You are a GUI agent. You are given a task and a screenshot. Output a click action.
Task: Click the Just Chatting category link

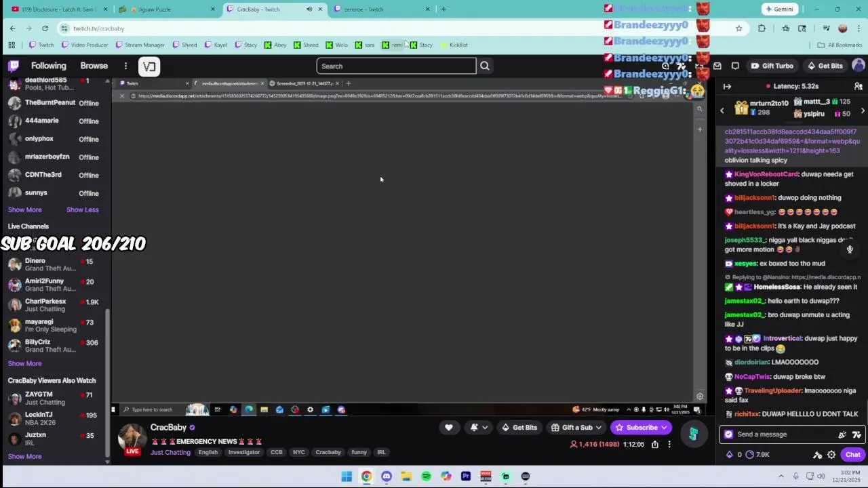click(x=170, y=452)
